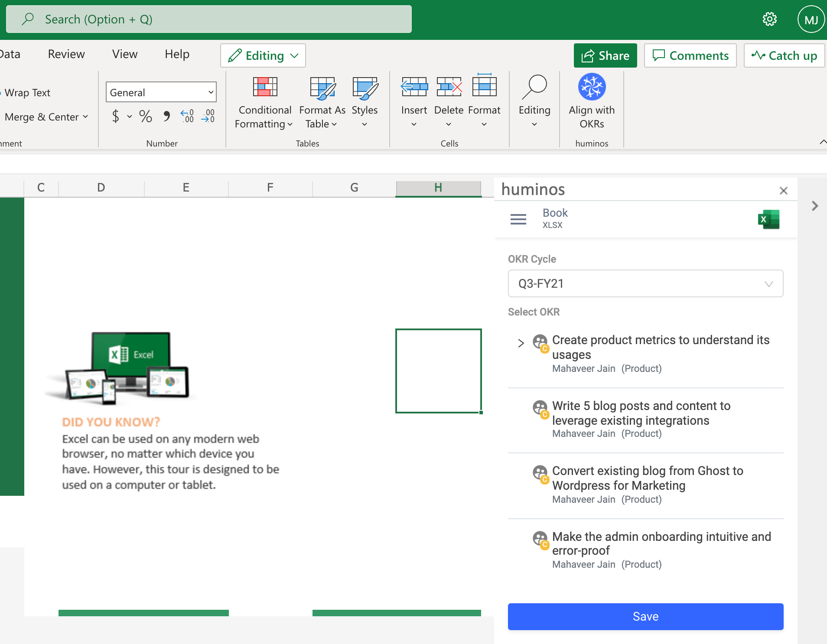The image size is (827, 644).
Task: Launch the Align with OKRs add-in
Action: [x=592, y=101]
